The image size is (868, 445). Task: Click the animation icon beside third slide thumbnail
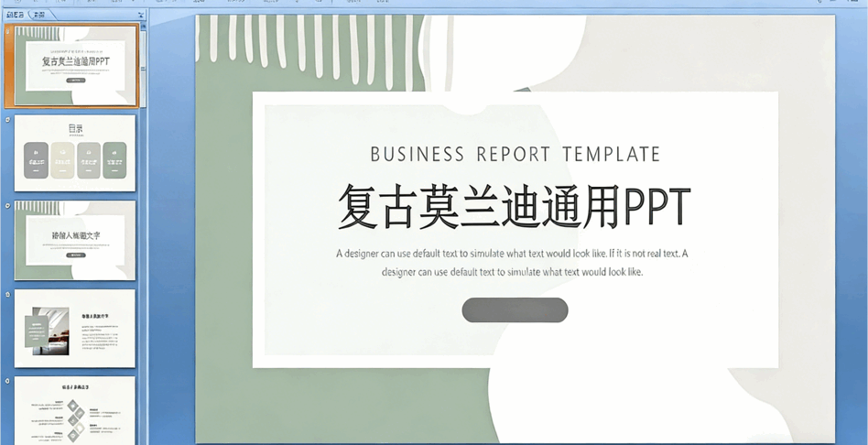coord(8,207)
